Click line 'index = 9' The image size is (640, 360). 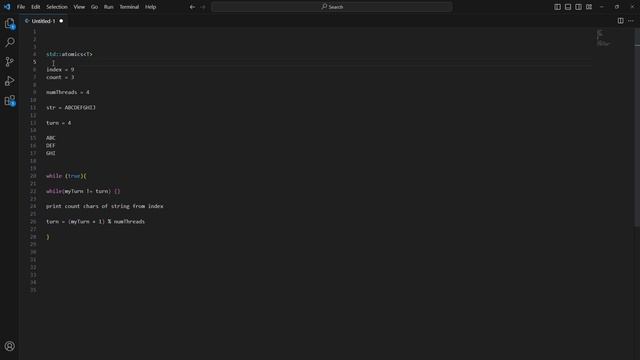60,70
